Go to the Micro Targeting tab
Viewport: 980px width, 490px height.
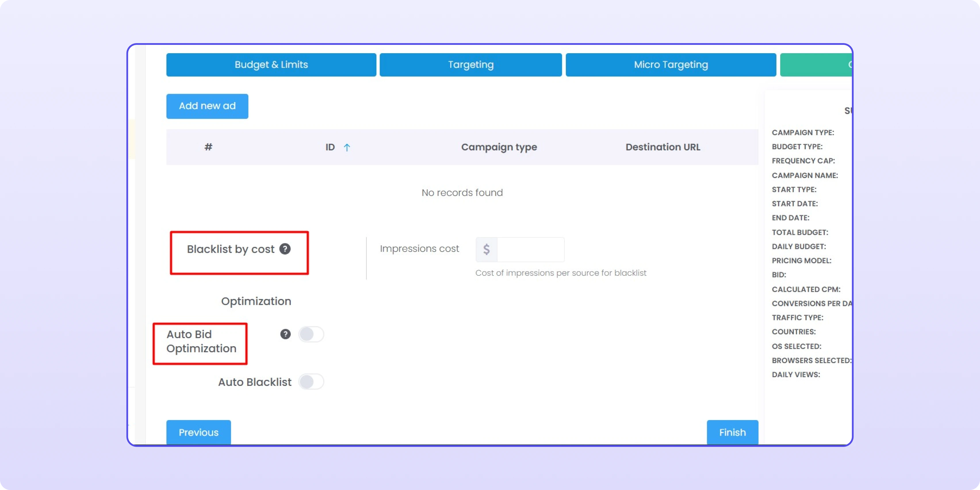click(670, 65)
